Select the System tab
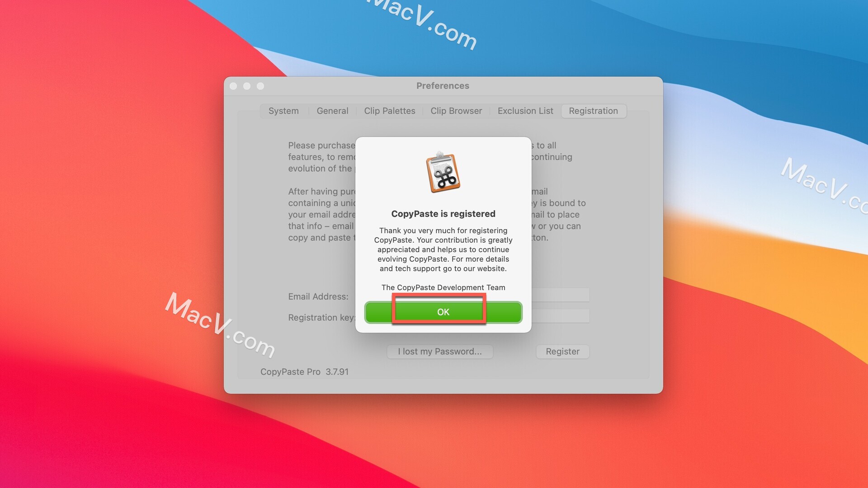 pos(283,111)
